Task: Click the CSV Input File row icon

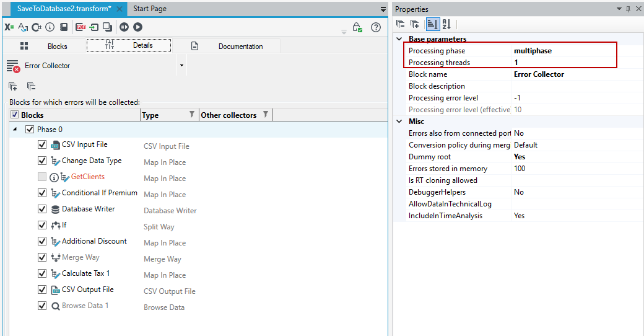Action: coord(55,145)
